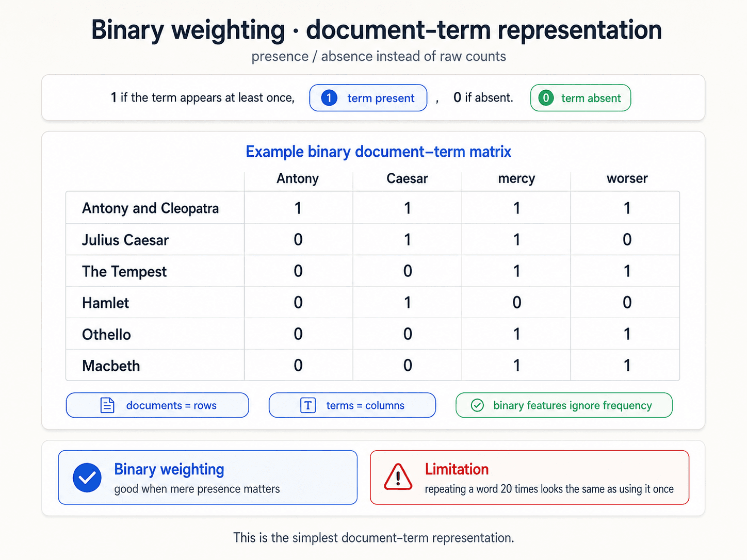Click the mercy column header

(516, 179)
